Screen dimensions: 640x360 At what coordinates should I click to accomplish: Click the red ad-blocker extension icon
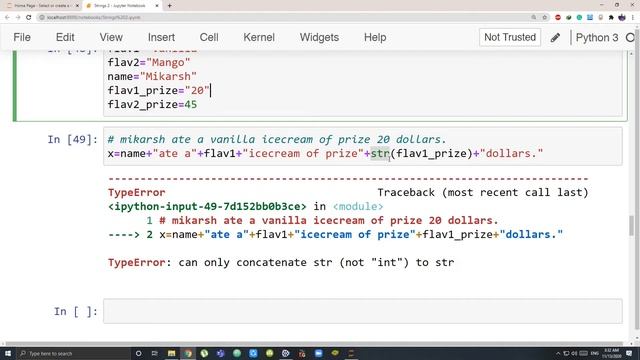558,17
